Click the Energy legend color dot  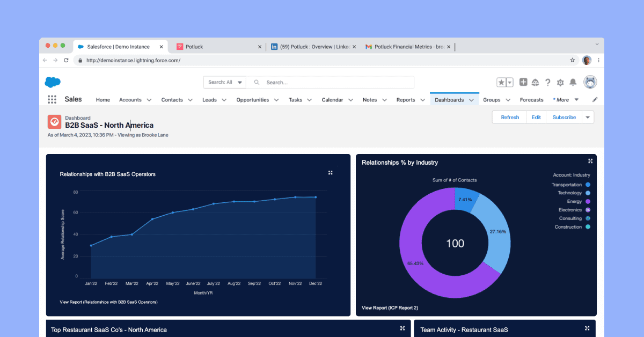[x=588, y=201]
